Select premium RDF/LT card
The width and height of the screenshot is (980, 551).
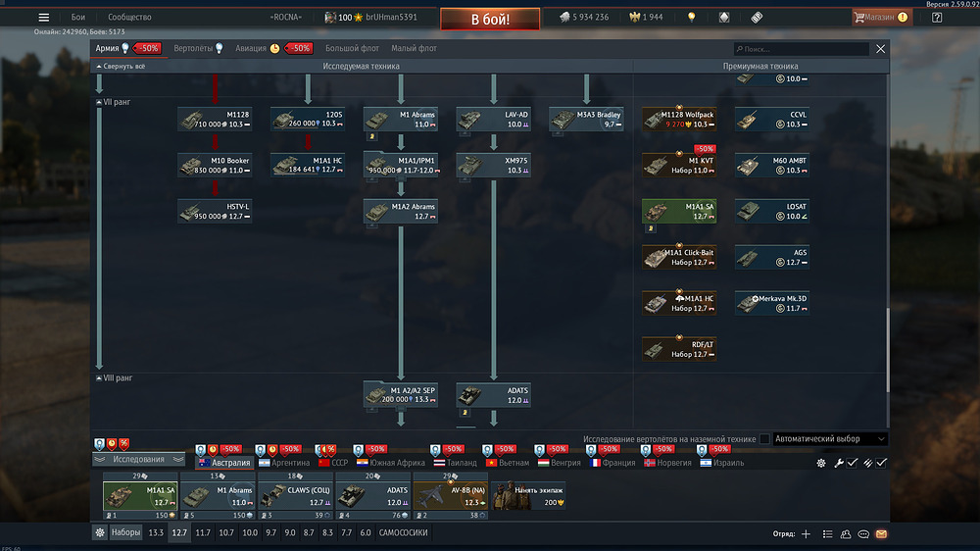[x=679, y=349]
